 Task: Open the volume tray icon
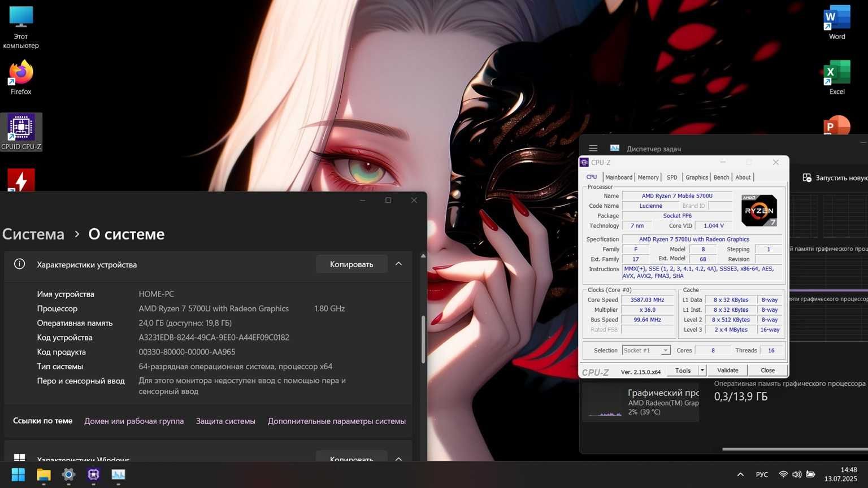pyautogui.click(x=797, y=474)
